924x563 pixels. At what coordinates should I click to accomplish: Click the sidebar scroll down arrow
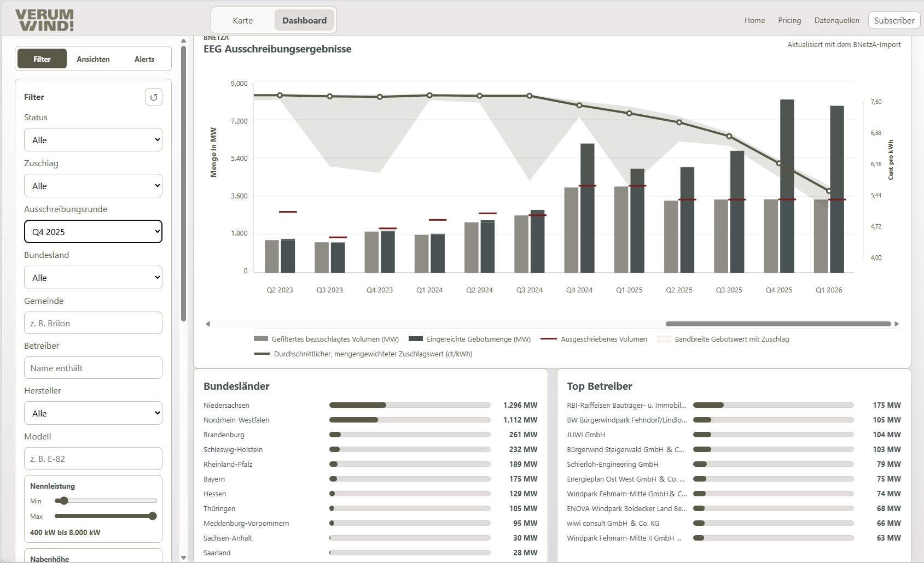tap(183, 558)
